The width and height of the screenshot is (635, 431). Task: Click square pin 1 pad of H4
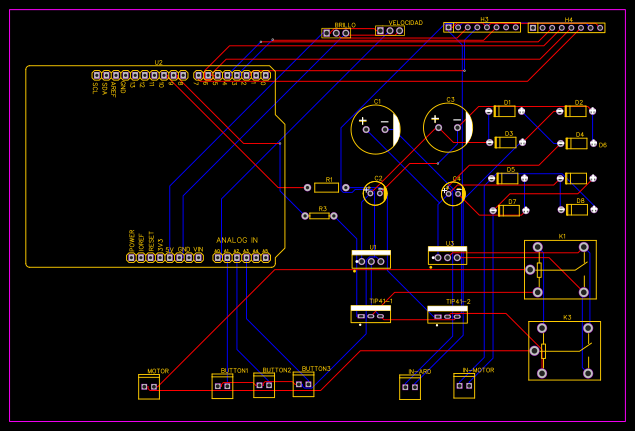click(x=533, y=28)
